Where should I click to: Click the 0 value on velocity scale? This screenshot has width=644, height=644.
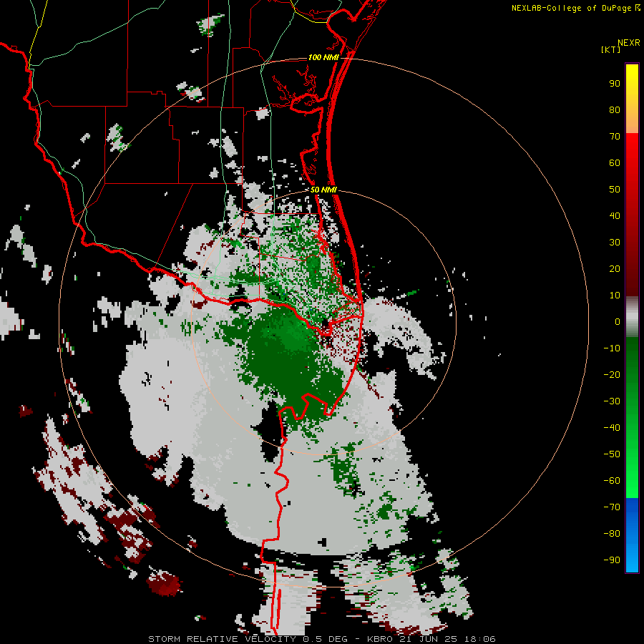[x=618, y=321]
